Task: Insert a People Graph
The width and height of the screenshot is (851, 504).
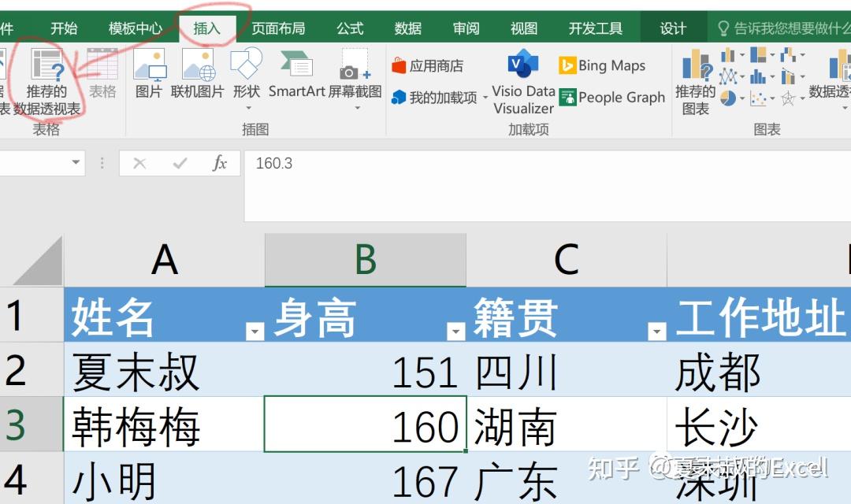Action: 612,98
